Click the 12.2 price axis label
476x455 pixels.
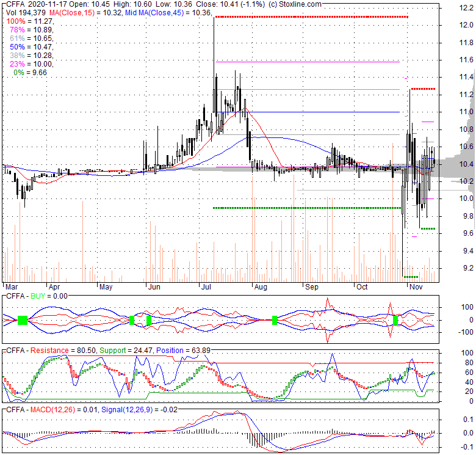pyautogui.click(x=466, y=8)
